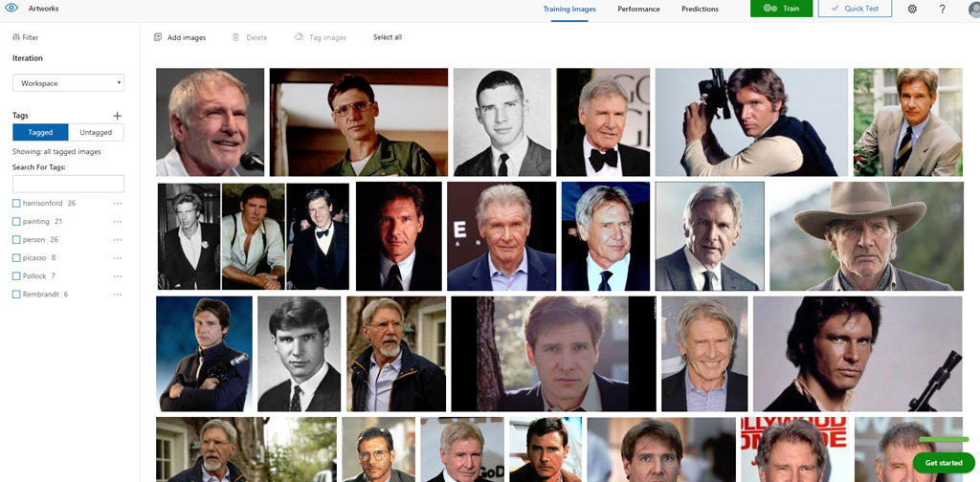The width and height of the screenshot is (980, 482).
Task: Open the settings gear icon
Action: point(912,9)
